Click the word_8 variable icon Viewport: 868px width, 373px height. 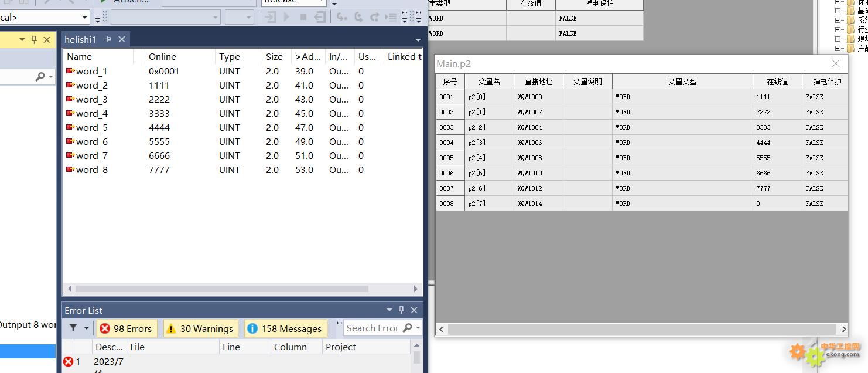[x=70, y=169]
